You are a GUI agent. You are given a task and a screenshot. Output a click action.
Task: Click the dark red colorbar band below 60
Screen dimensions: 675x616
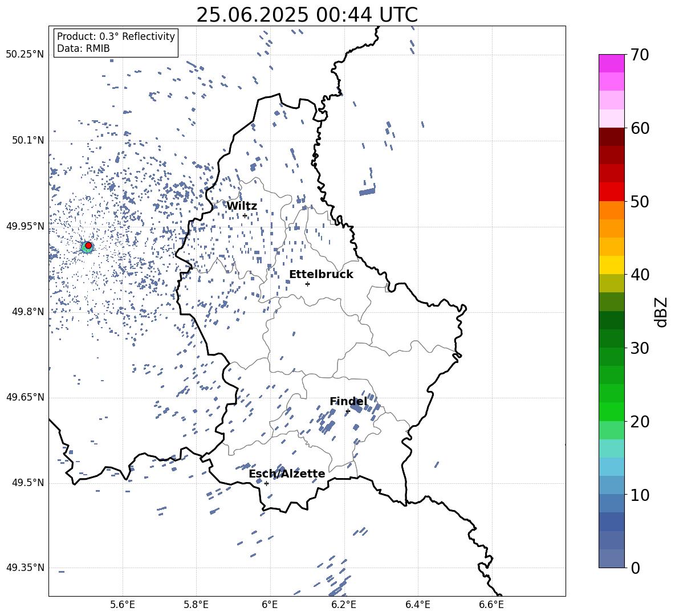click(611, 137)
